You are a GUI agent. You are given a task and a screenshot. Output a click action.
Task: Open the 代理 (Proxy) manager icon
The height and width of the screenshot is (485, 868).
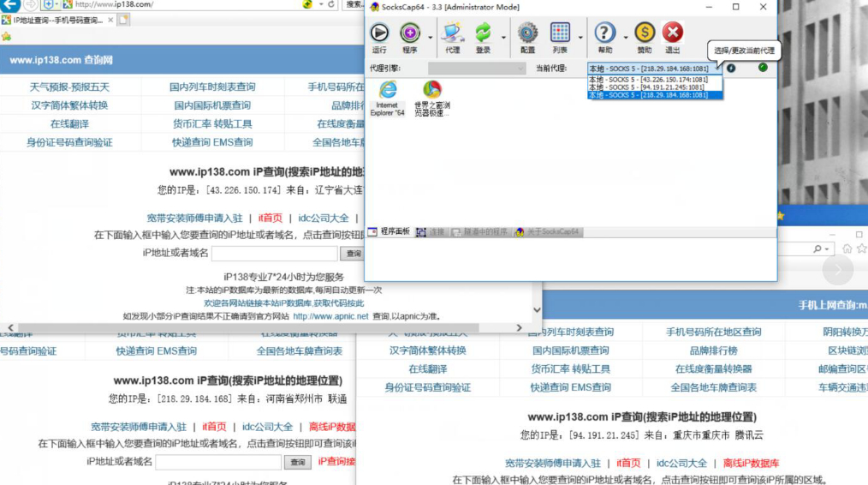coord(452,33)
